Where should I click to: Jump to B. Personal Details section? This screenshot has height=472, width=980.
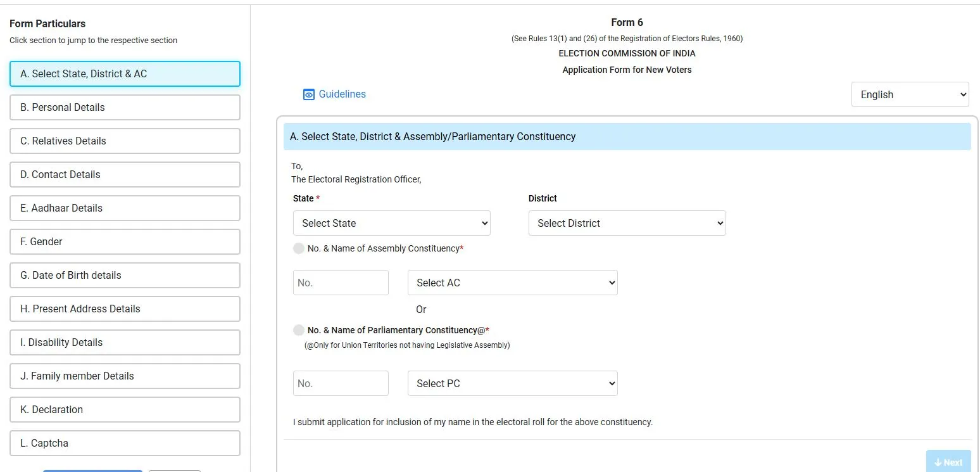(125, 107)
